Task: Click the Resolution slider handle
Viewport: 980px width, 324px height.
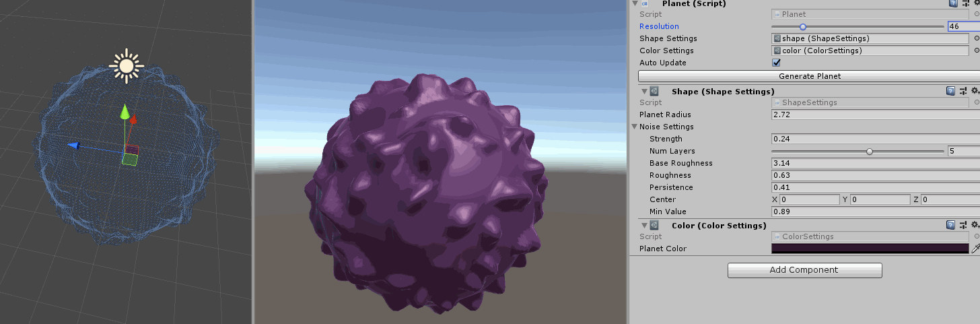Action: click(x=802, y=26)
